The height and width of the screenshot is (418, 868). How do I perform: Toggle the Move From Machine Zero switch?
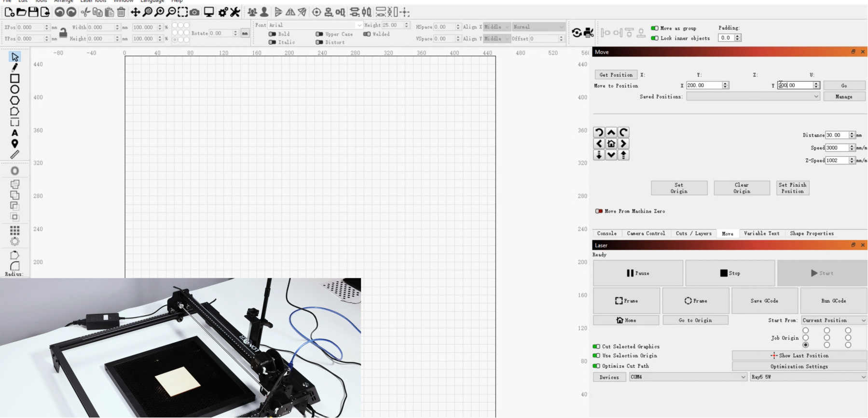599,211
